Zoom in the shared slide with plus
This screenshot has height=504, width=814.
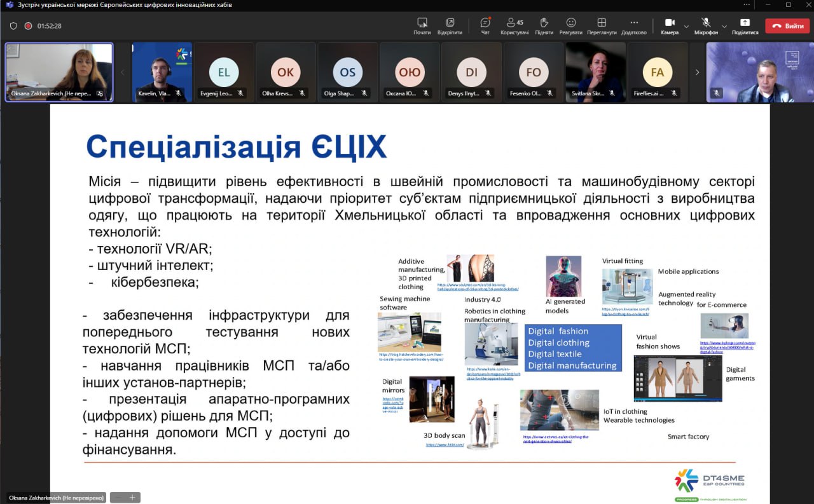coord(132,498)
